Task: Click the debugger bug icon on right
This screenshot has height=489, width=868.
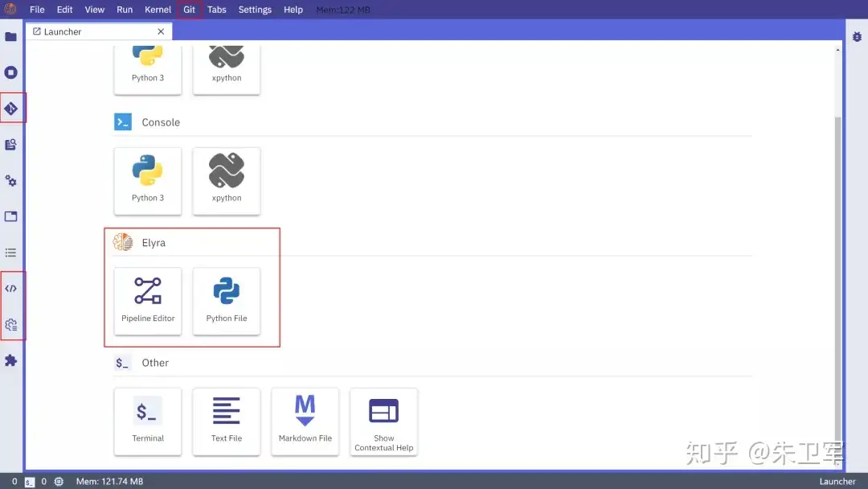Action: tap(857, 36)
